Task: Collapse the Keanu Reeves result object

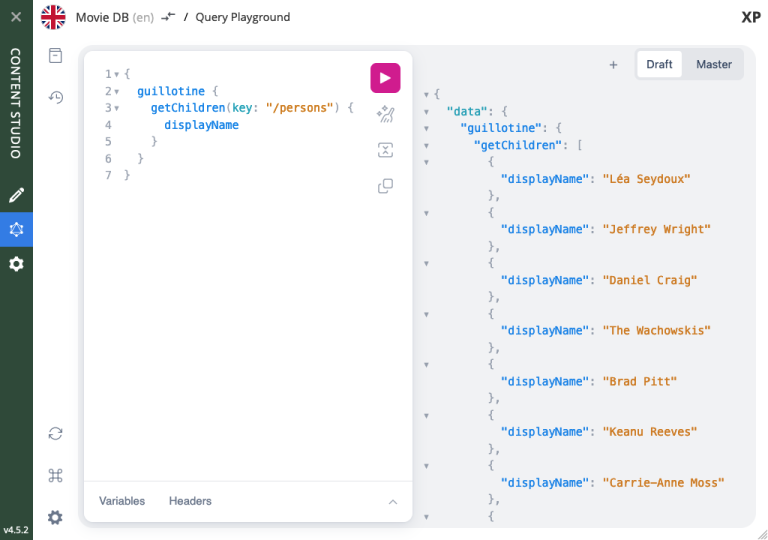Action: point(426,416)
